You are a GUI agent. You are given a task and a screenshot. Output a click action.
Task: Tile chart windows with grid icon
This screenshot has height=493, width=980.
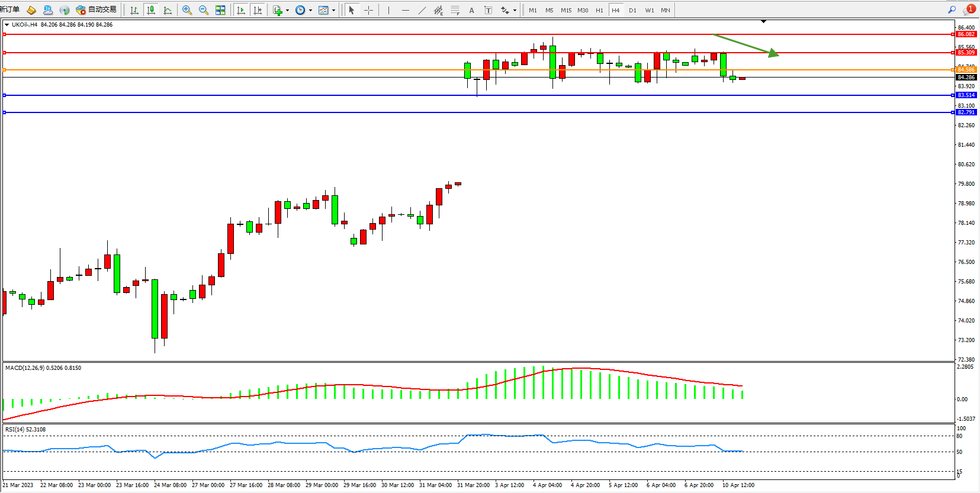click(220, 10)
